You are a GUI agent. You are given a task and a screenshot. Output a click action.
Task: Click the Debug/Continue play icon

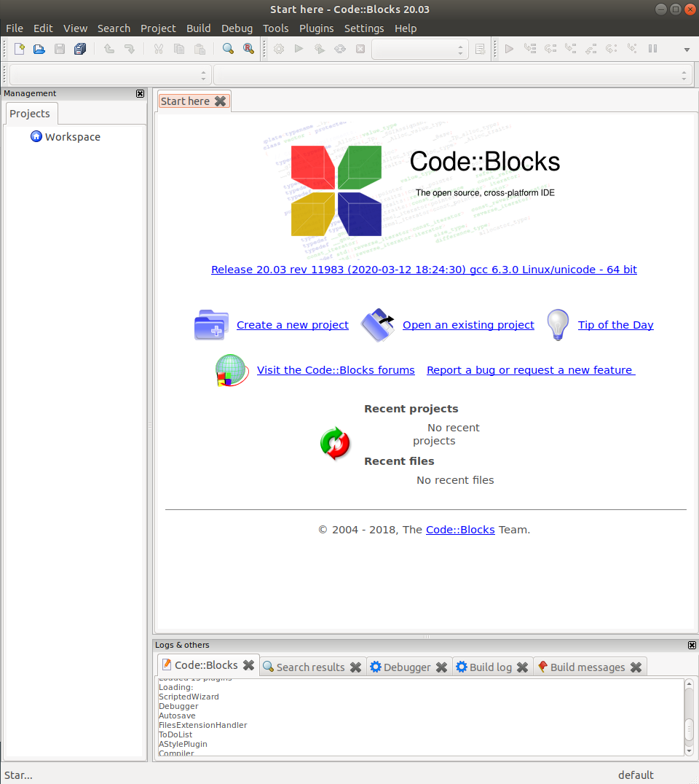[509, 49]
